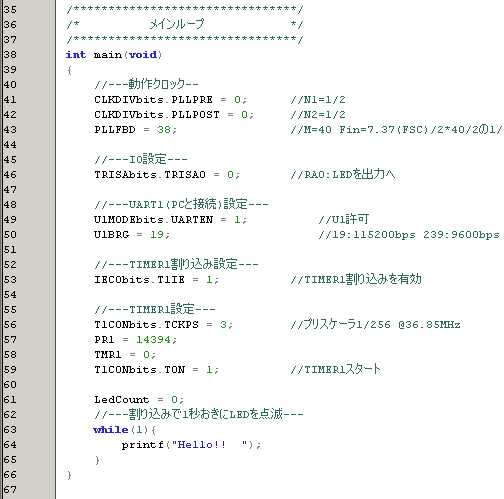Click the int keyword before main

pyautogui.click(x=76, y=55)
